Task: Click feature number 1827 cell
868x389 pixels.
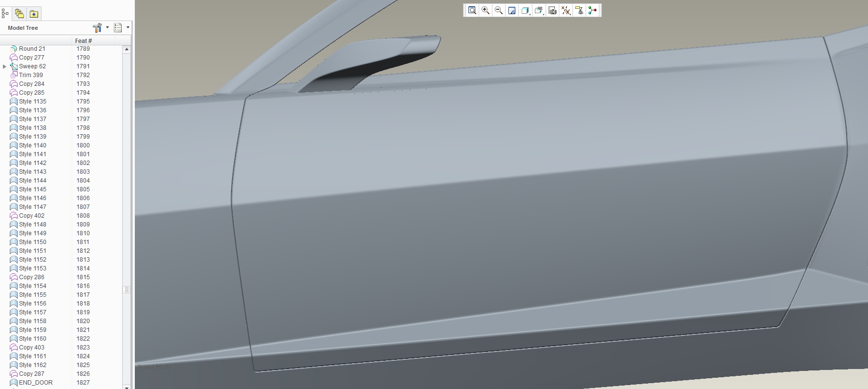Action: click(83, 383)
